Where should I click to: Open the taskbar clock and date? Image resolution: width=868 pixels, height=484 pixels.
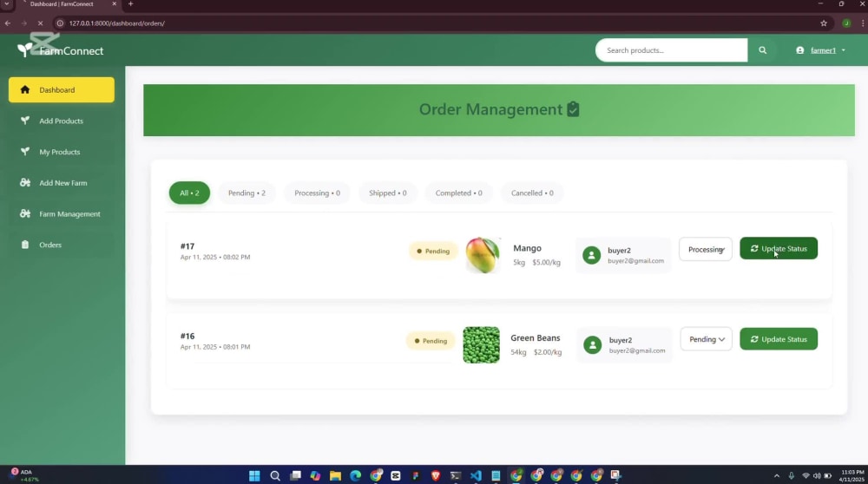click(x=852, y=475)
